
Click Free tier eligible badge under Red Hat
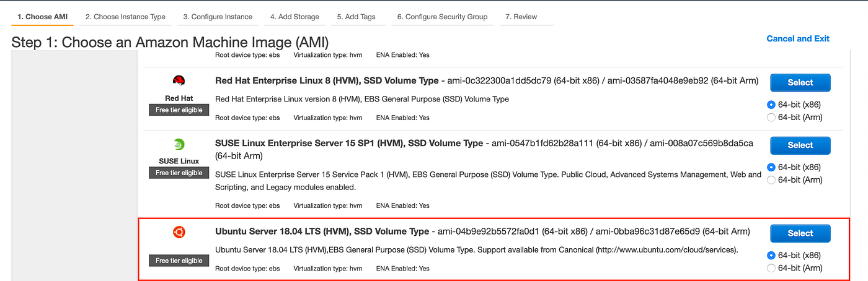[x=179, y=110]
